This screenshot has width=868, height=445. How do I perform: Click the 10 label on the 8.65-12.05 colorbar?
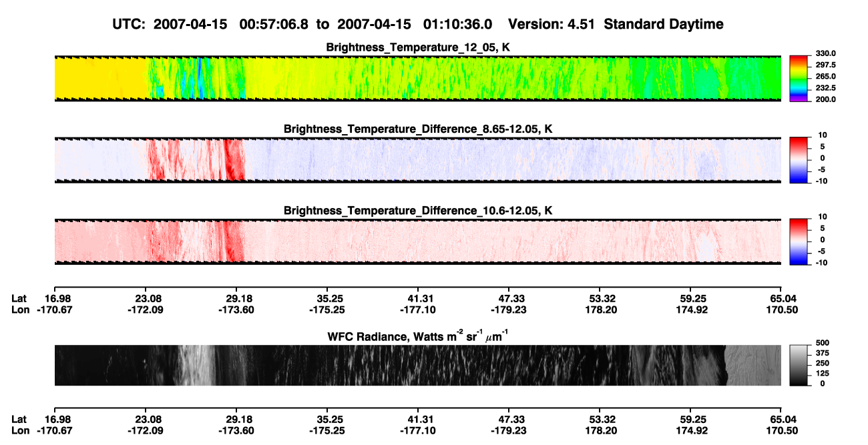coord(823,135)
